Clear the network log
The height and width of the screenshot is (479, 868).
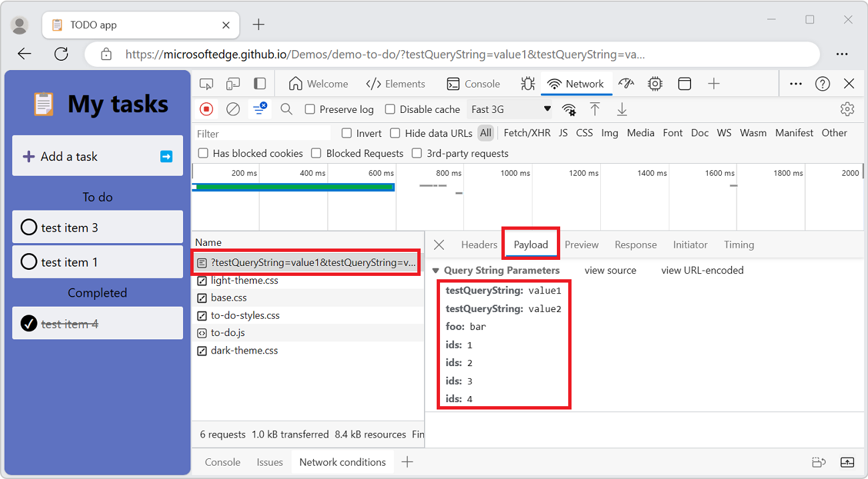(x=233, y=109)
